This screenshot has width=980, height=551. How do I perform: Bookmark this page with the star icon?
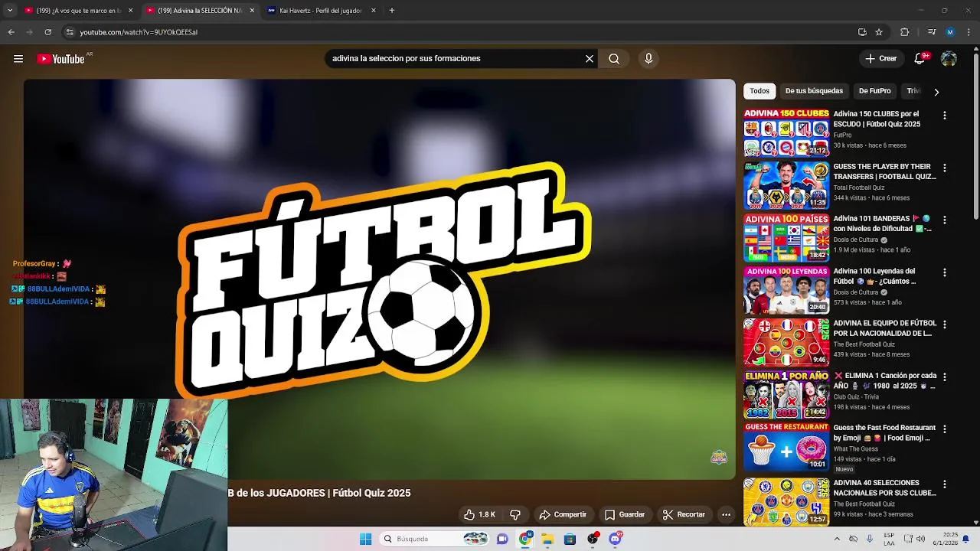(x=879, y=32)
